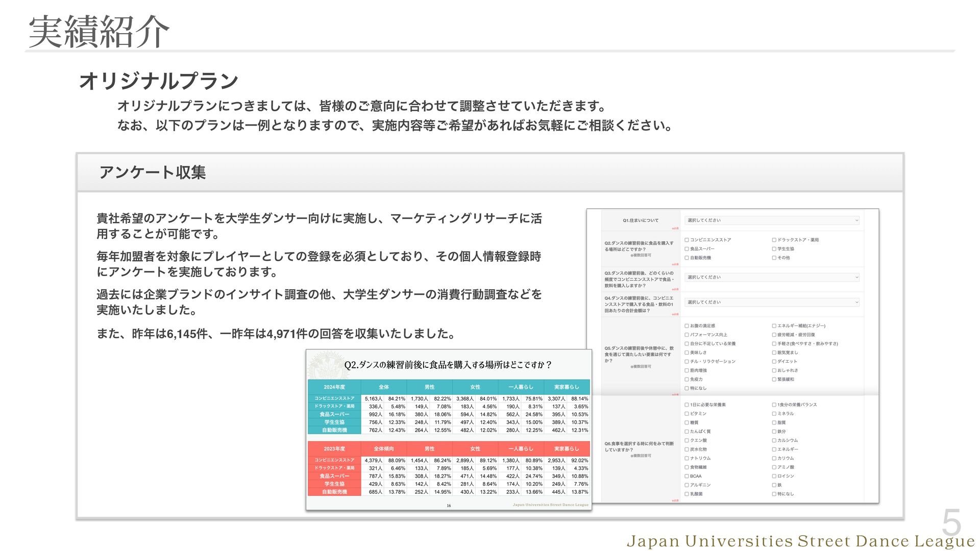Select the 免疫力 checkbox
The width and height of the screenshot is (980, 551).
coord(687,380)
